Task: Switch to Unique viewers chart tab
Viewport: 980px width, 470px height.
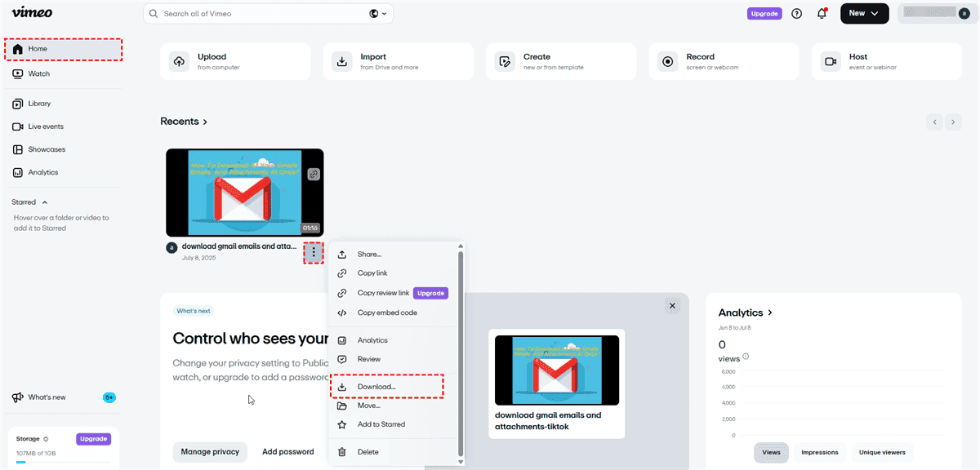Action: (x=882, y=452)
